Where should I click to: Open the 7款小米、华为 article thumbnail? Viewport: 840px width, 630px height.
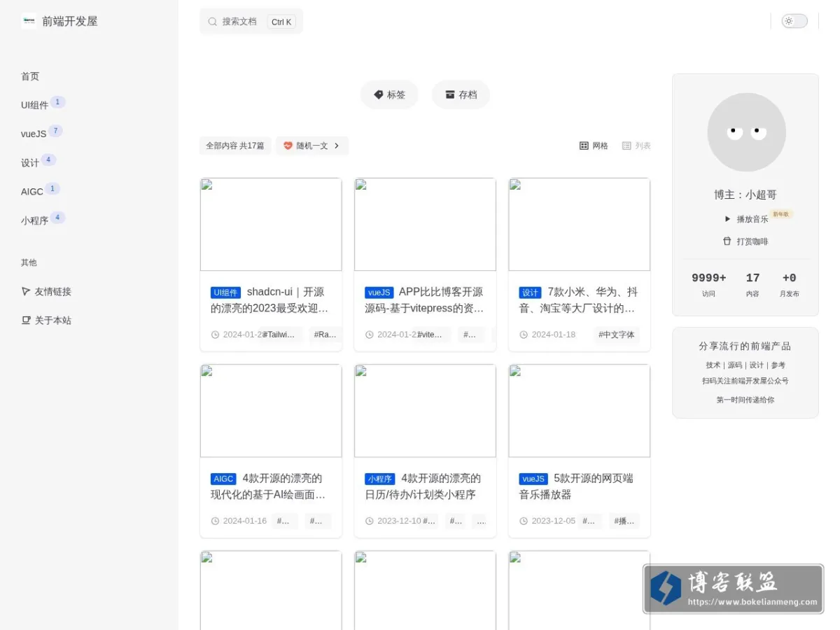(579, 225)
